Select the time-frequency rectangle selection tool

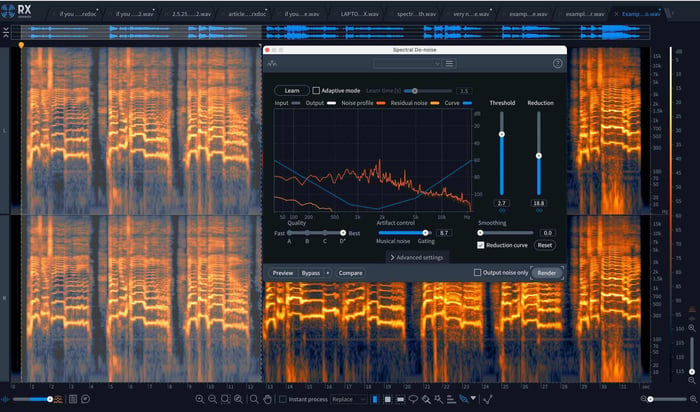[x=388, y=399]
